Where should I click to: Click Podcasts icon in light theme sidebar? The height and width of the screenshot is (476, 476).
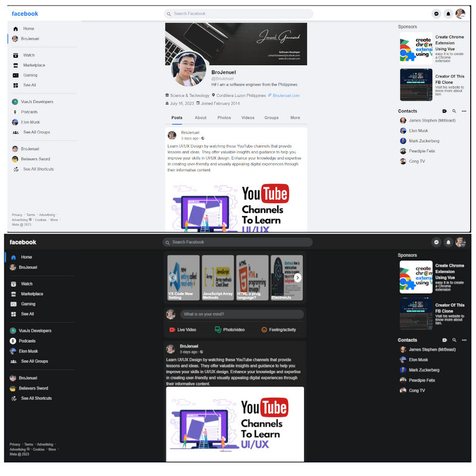click(15, 112)
